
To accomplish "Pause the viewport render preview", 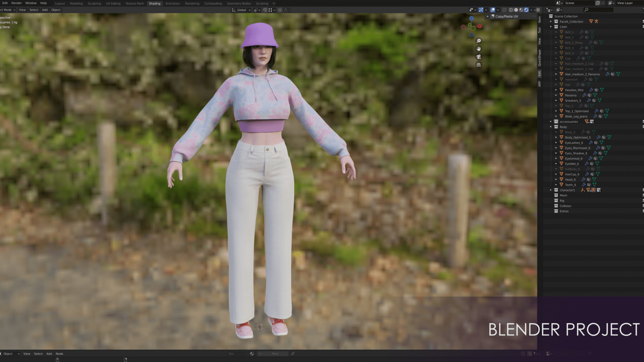I will point(538,10).
